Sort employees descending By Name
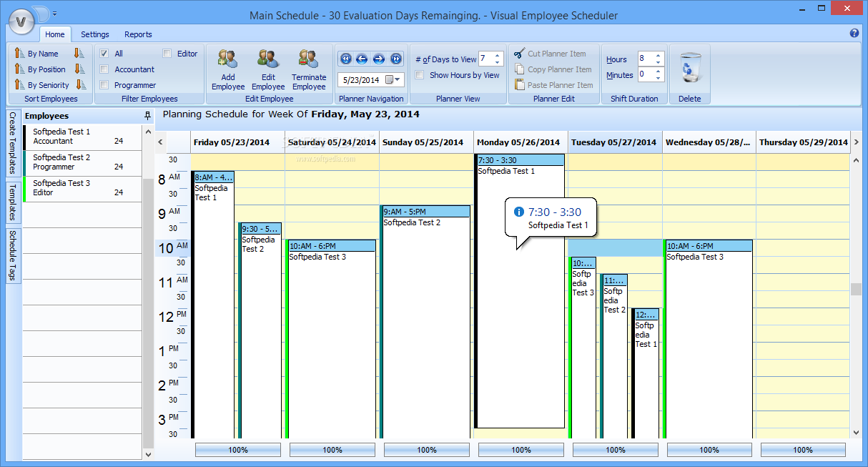Screen dimensions: 868x467 click(x=80, y=54)
